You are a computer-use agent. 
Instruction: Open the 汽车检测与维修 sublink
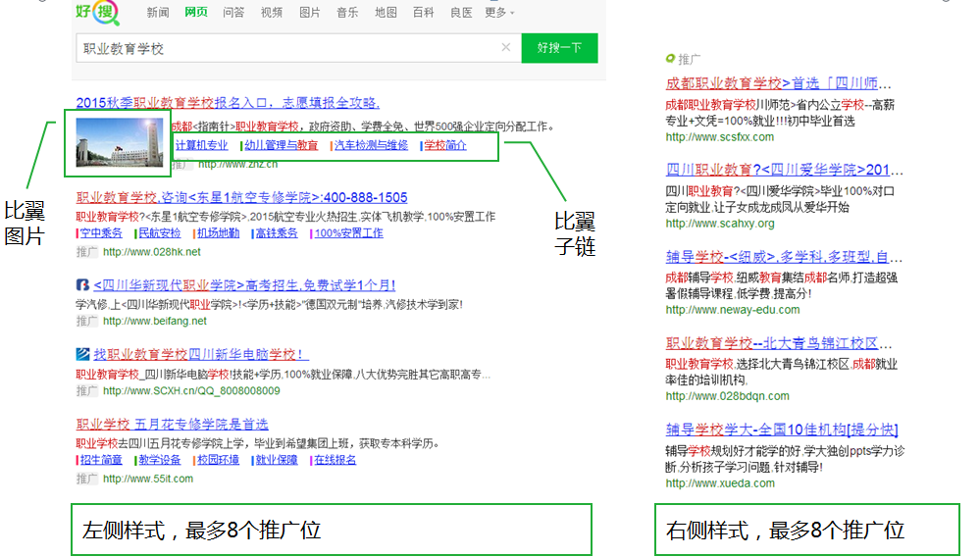point(371,145)
